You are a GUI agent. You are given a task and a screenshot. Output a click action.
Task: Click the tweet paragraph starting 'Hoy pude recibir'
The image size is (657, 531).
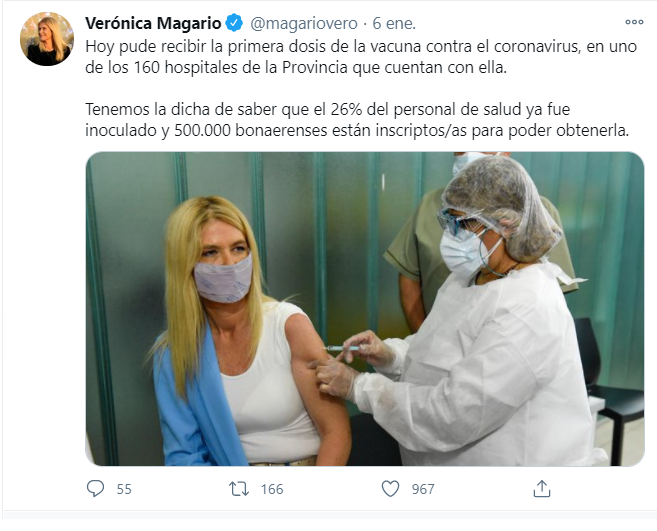pyautogui.click(x=361, y=57)
